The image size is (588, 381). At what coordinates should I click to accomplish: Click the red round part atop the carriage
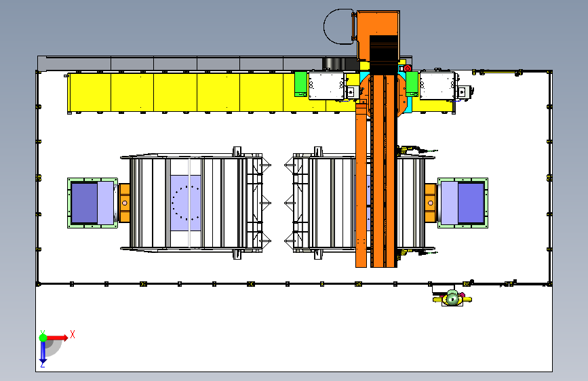(408, 68)
